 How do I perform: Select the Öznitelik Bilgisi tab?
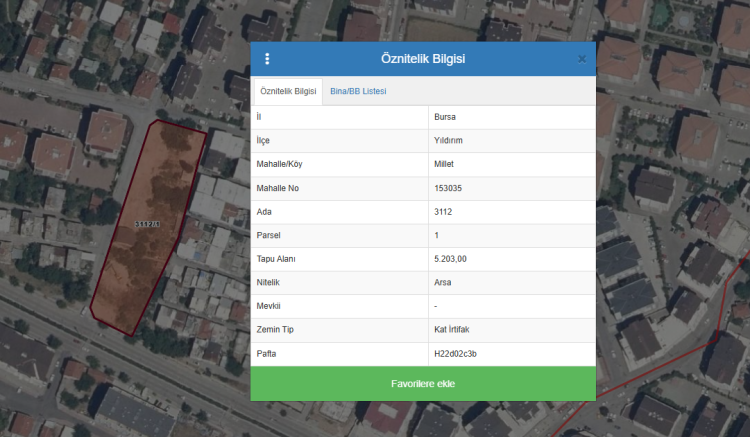pos(288,92)
